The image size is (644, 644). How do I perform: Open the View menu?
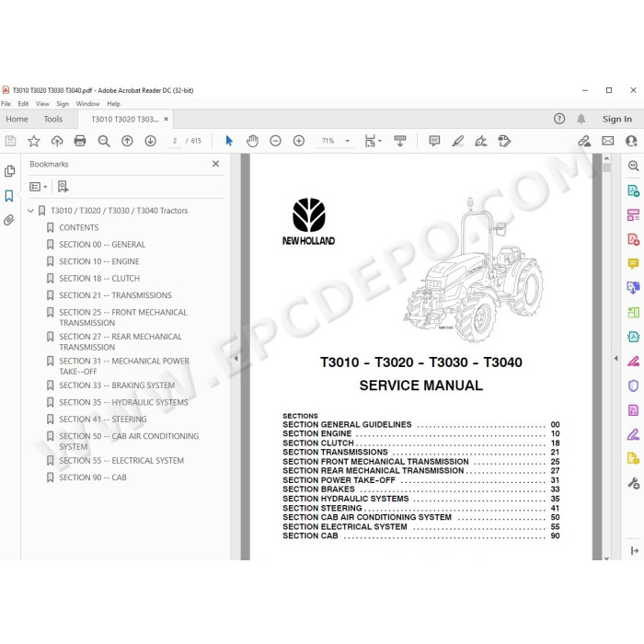coord(42,103)
